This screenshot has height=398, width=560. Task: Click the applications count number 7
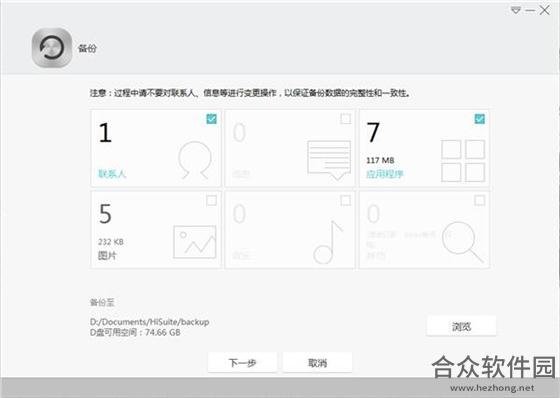[x=373, y=132]
